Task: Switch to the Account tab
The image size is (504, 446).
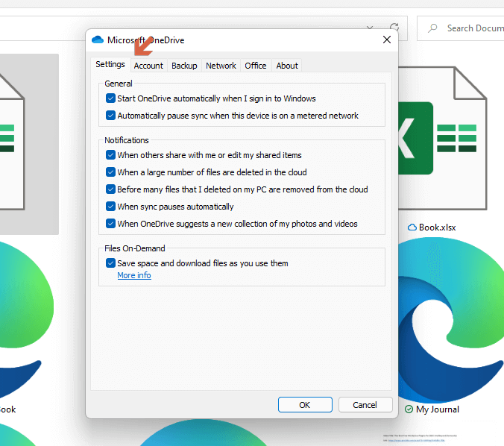Action: 148,66
